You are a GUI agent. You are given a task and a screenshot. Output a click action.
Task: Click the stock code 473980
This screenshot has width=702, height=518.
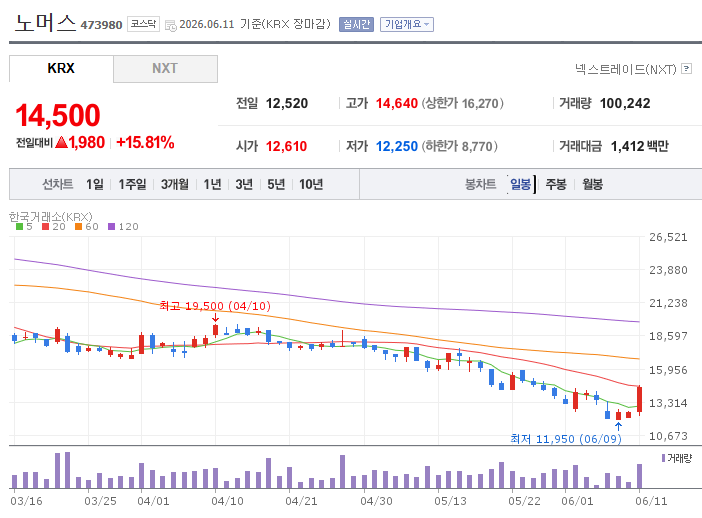point(101,25)
